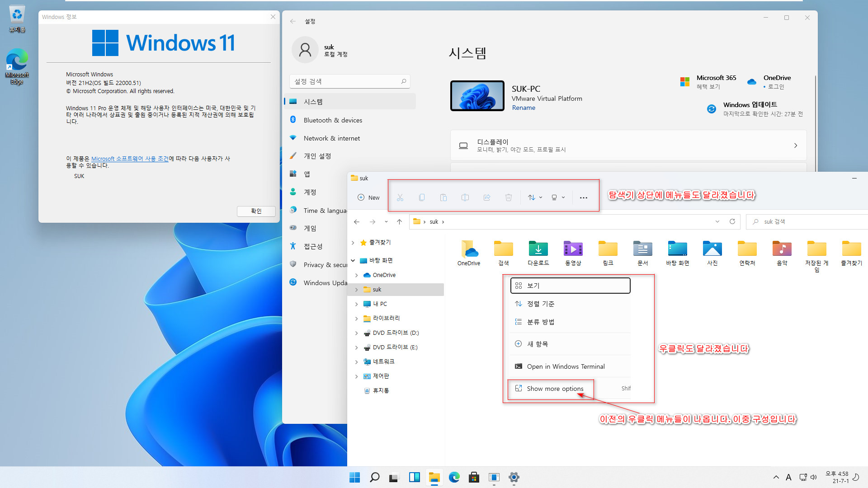Click the Rename icon in Explorer toolbar
This screenshot has height=488, width=868.
tap(465, 197)
